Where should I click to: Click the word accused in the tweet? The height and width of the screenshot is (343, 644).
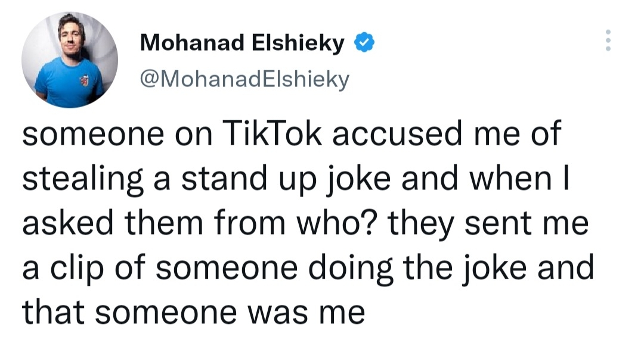pyautogui.click(x=397, y=134)
